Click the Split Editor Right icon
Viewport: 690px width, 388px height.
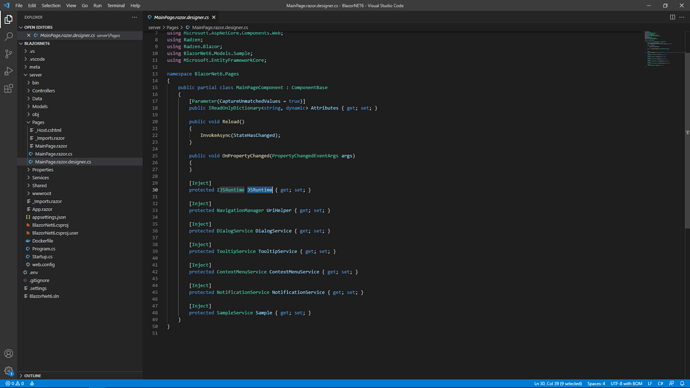672,17
